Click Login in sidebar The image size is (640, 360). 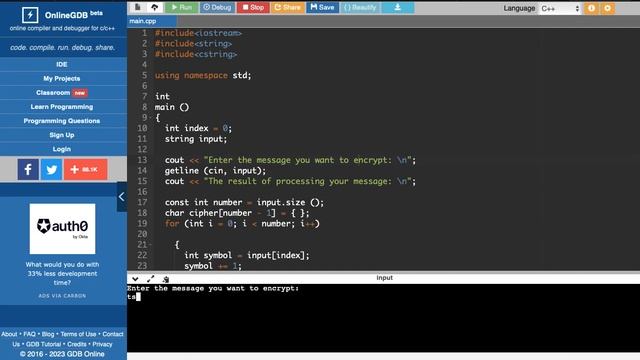[x=62, y=149]
